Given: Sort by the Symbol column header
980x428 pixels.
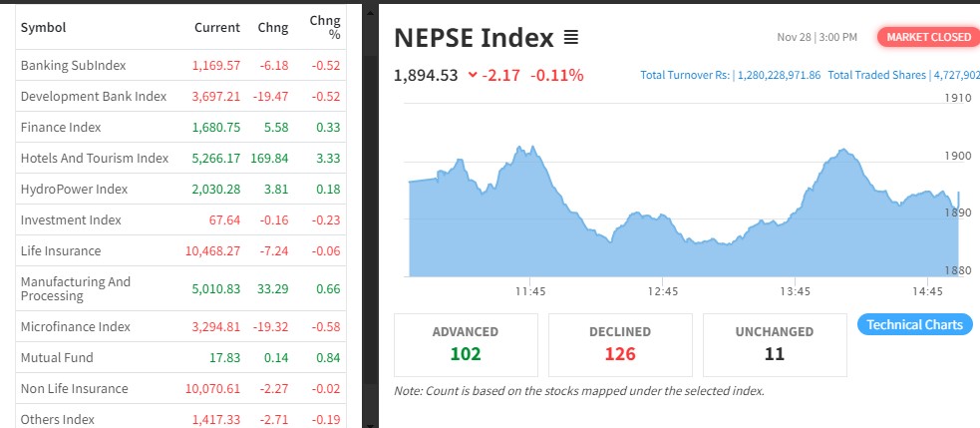Looking at the screenshot, I should (x=43, y=27).
